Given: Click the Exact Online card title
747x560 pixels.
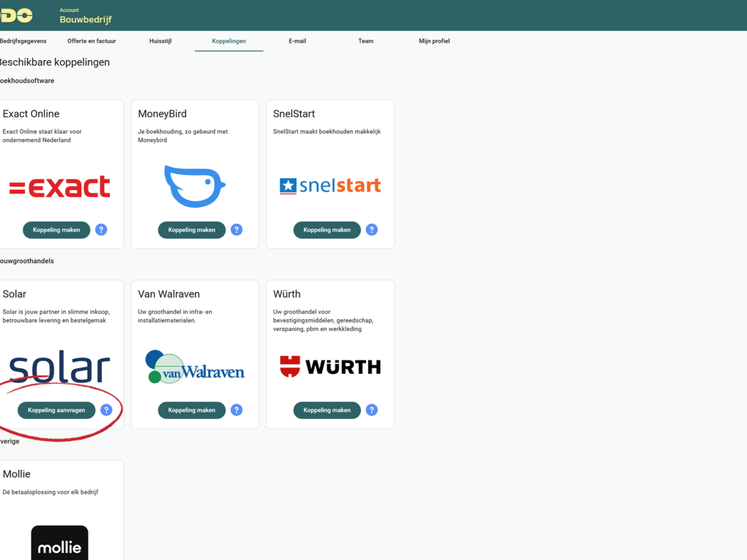Looking at the screenshot, I should [31, 114].
